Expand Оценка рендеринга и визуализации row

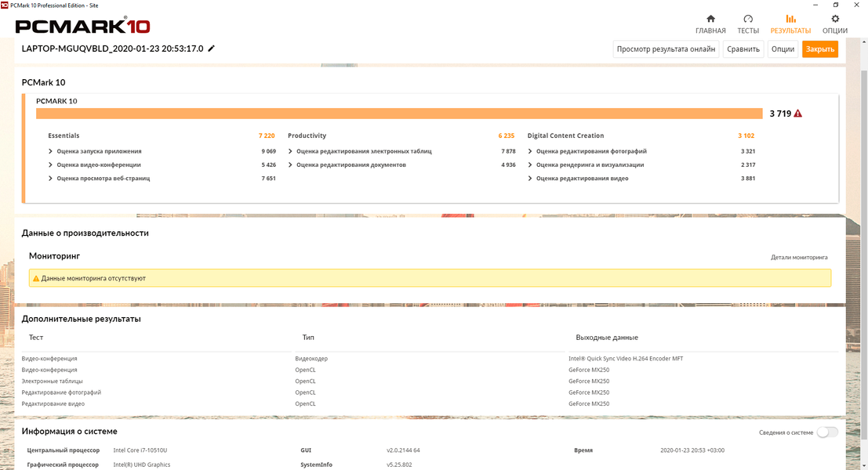coord(530,164)
